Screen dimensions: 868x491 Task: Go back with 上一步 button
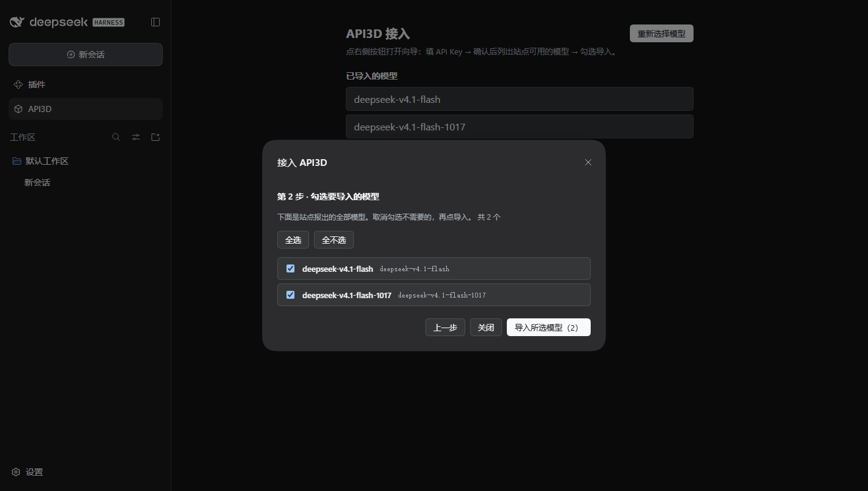click(445, 328)
